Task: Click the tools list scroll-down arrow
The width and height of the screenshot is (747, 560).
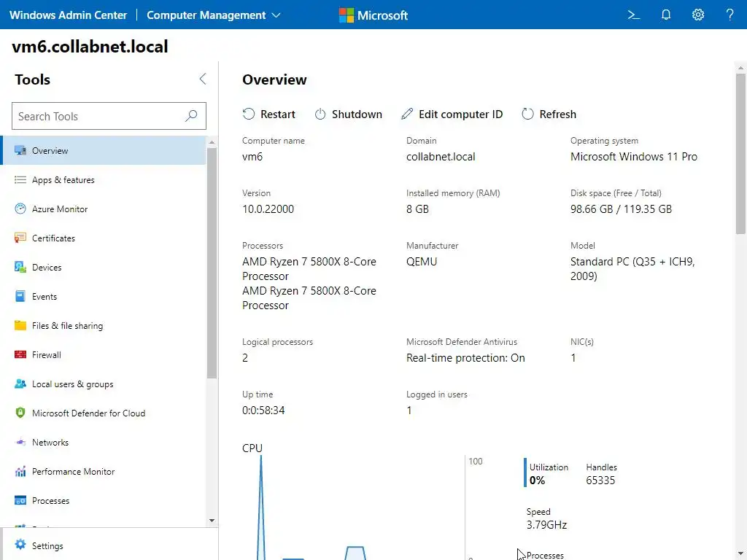Action: point(212,521)
